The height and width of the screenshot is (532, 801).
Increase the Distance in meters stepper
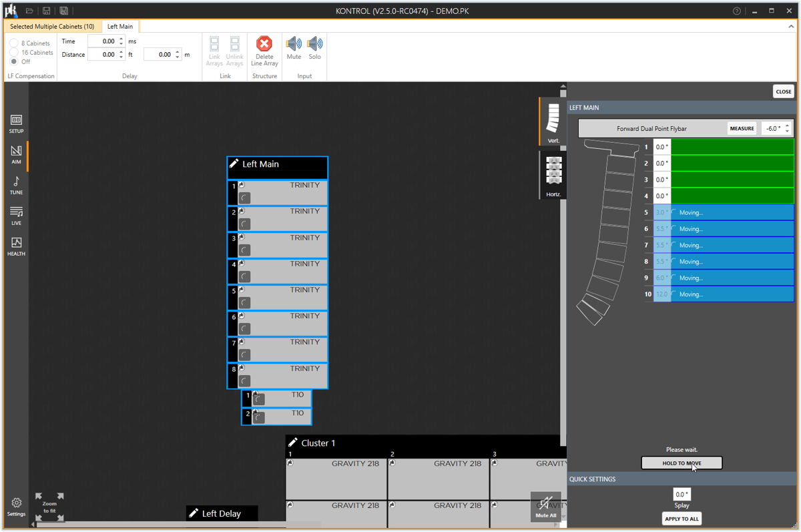(x=177, y=52)
